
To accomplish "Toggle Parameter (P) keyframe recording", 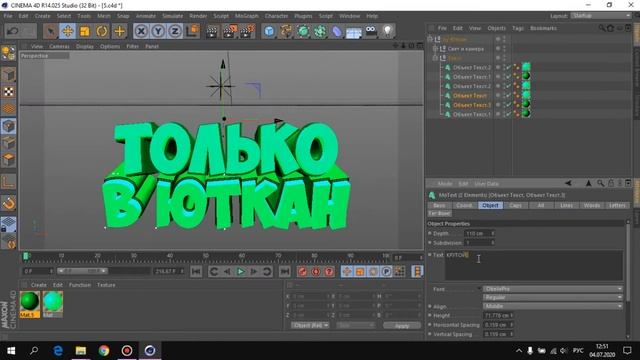I will point(386,271).
